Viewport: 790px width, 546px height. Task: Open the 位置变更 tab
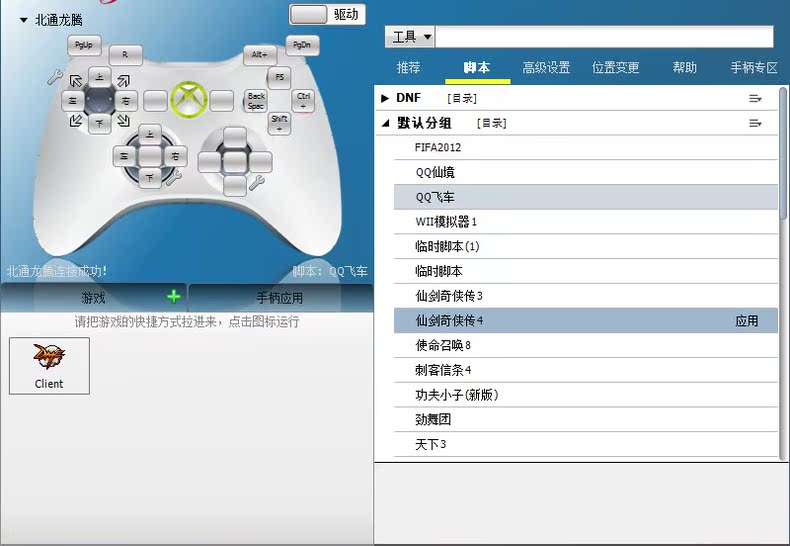(x=616, y=67)
